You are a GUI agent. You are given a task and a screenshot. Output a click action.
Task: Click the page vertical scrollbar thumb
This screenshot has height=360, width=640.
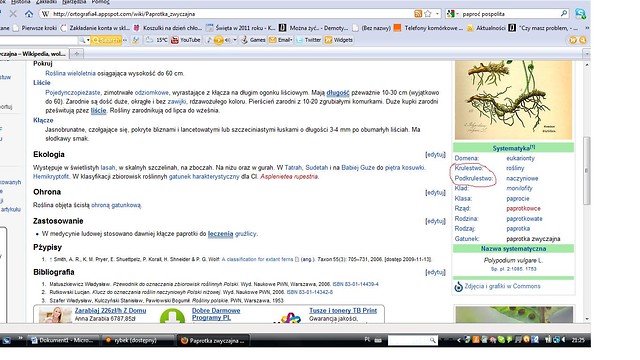(587, 171)
